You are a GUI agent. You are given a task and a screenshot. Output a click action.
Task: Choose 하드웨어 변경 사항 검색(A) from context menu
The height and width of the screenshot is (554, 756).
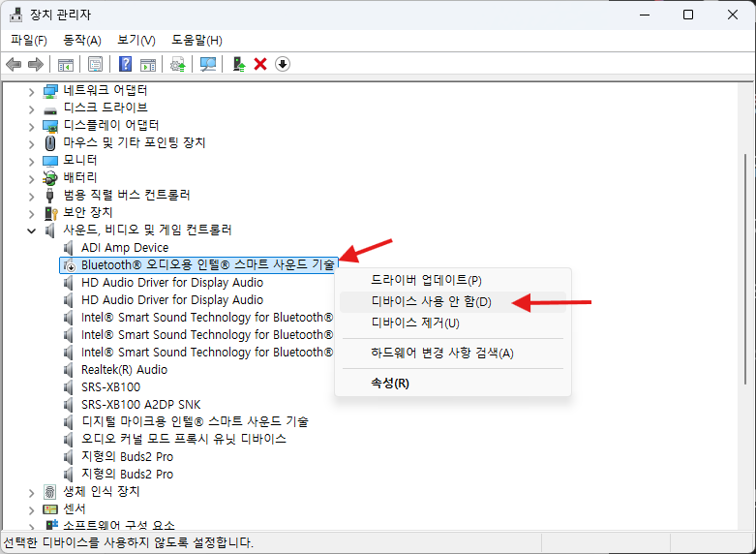(x=453, y=354)
